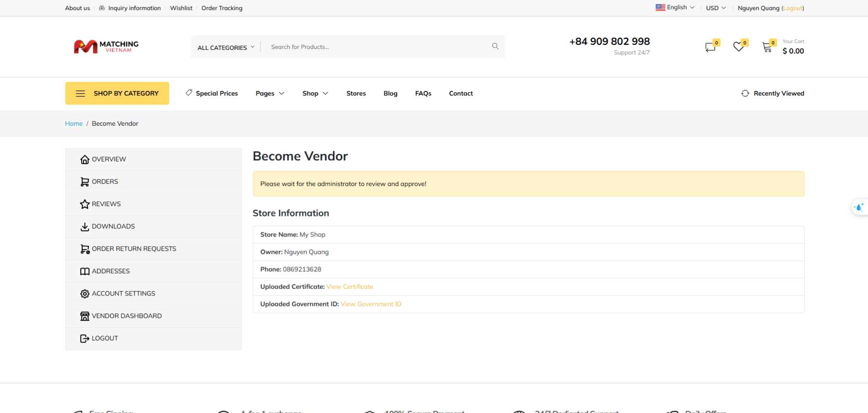
Task: Expand the Pages menu
Action: click(270, 93)
